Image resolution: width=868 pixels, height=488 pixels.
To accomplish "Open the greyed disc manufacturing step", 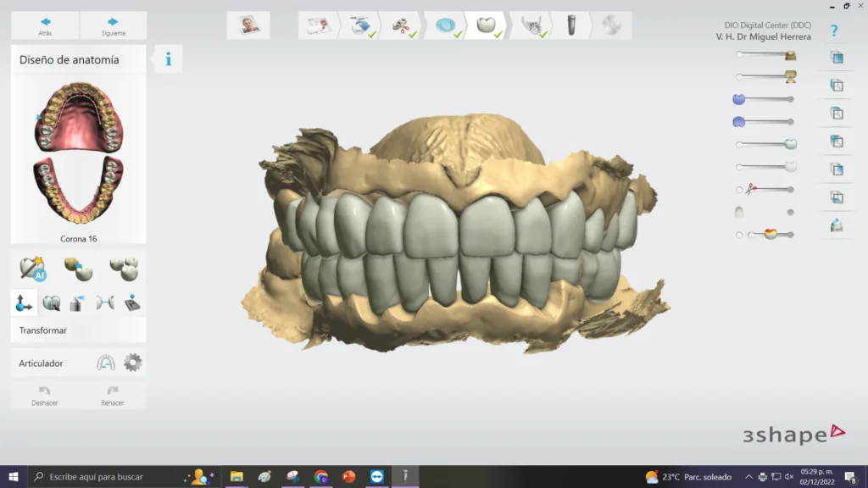I will coord(612,25).
